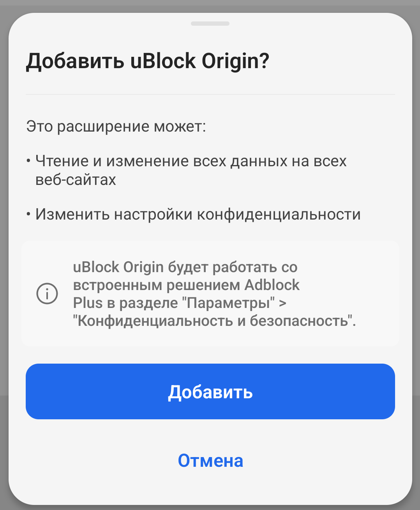Image resolution: width=420 pixels, height=510 pixels.
Task: Click the divider line below the title
Action: [x=210, y=95]
